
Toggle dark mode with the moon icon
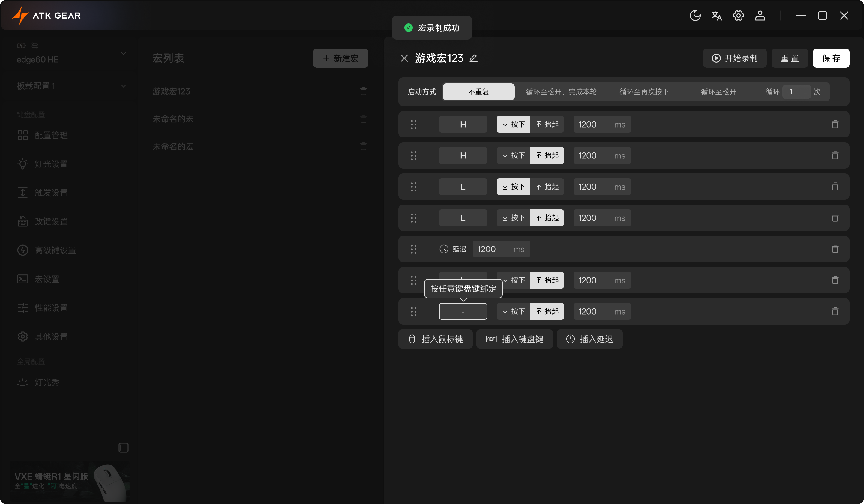pyautogui.click(x=695, y=16)
